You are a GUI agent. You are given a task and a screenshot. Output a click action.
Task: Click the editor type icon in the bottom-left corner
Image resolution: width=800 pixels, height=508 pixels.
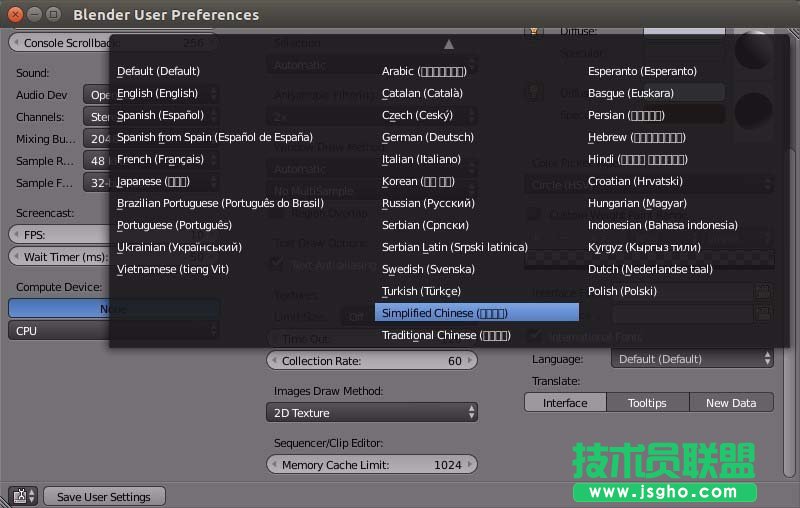pyautogui.click(x=22, y=496)
